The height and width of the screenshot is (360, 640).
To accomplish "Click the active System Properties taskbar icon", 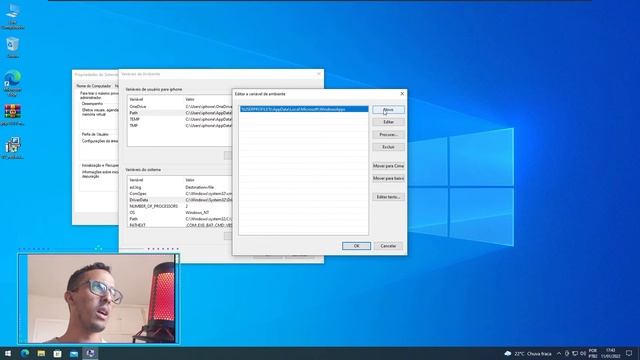I will click(90, 353).
